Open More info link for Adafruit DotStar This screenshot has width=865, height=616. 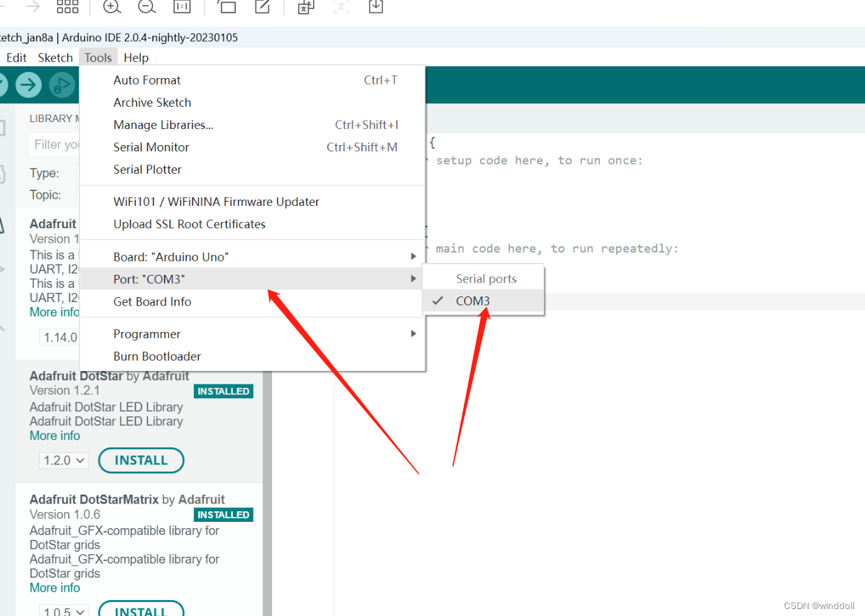pos(54,435)
